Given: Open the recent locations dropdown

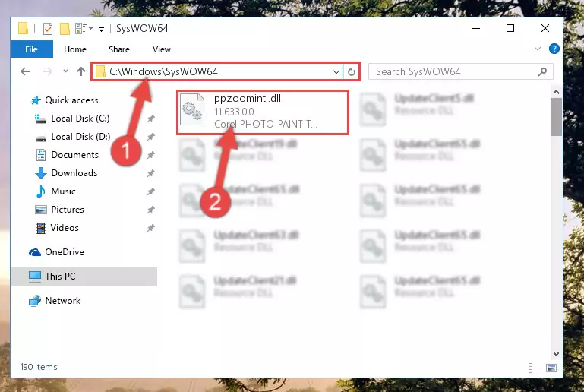Looking at the screenshot, I should (65, 71).
